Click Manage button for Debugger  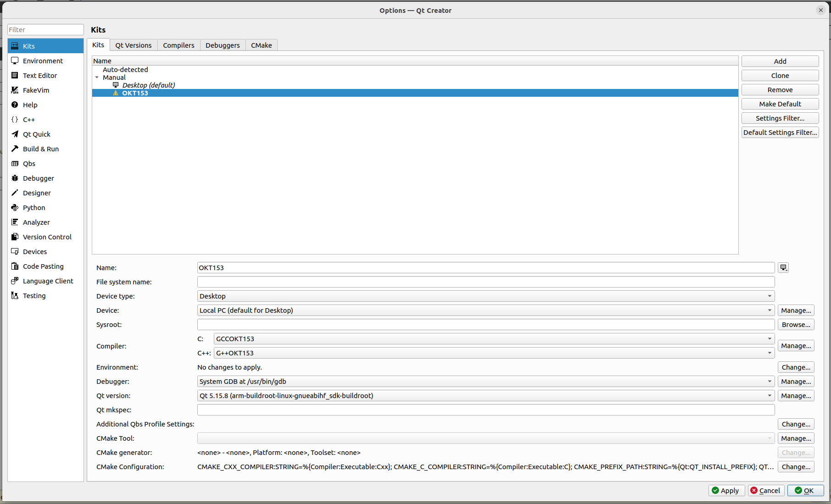796,382
